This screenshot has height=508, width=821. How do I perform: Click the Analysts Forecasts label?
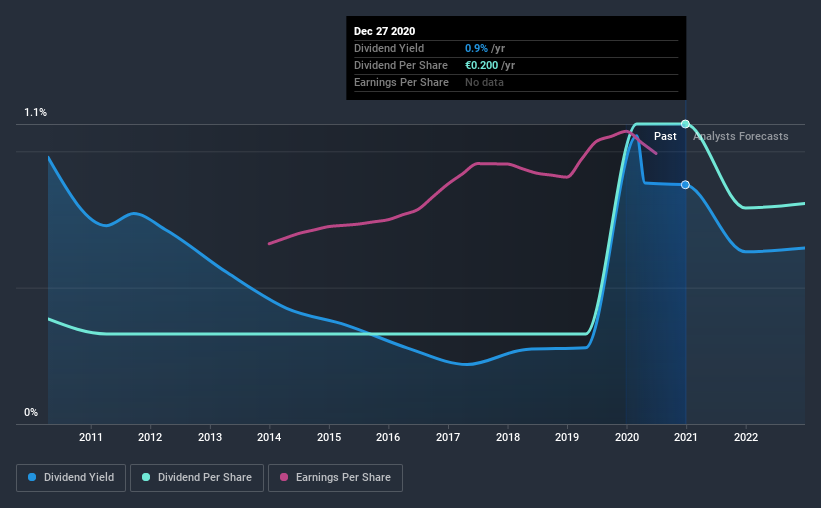pyautogui.click(x=741, y=136)
